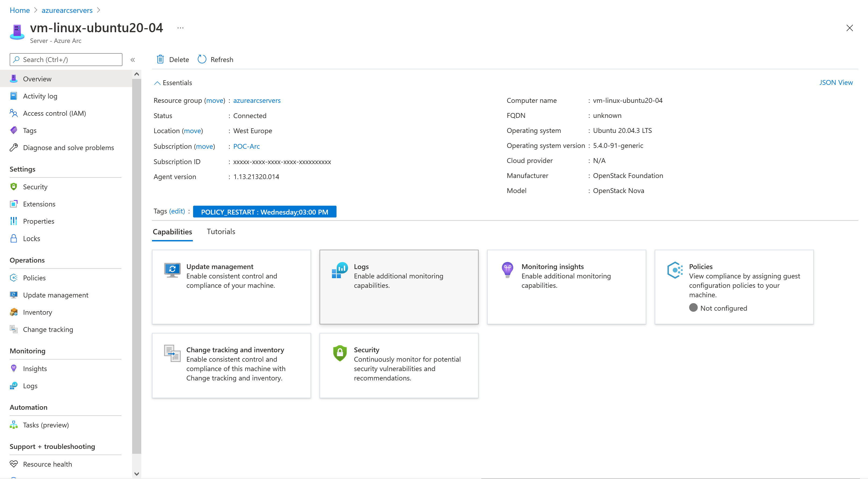
Task: Open Change tracking and inventory tile icon
Action: (172, 353)
